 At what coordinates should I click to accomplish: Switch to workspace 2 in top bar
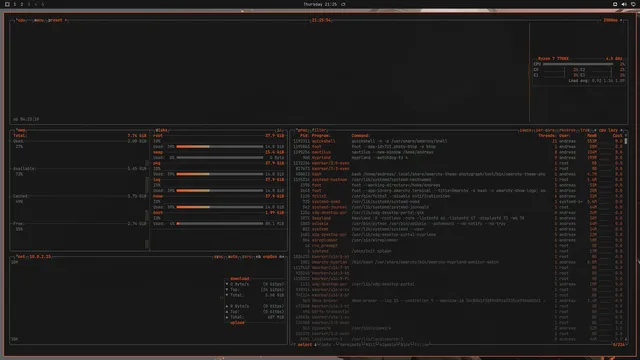(22, 4)
